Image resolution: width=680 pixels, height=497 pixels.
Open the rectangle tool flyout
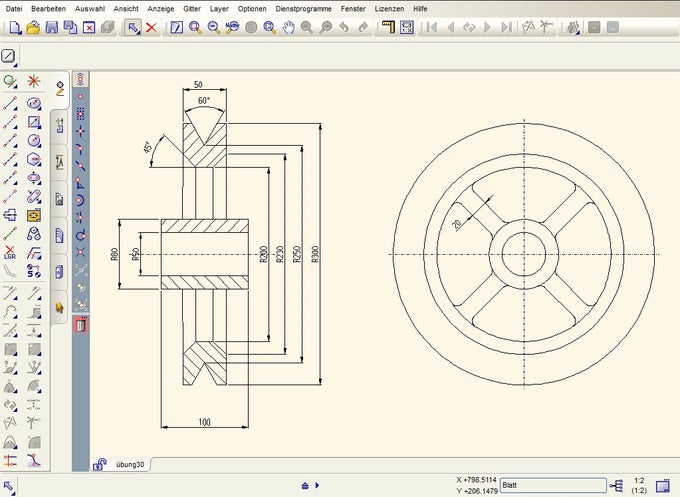point(34,122)
